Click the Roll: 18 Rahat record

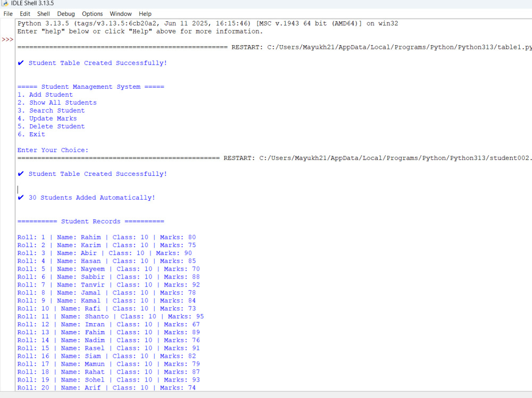(109, 372)
